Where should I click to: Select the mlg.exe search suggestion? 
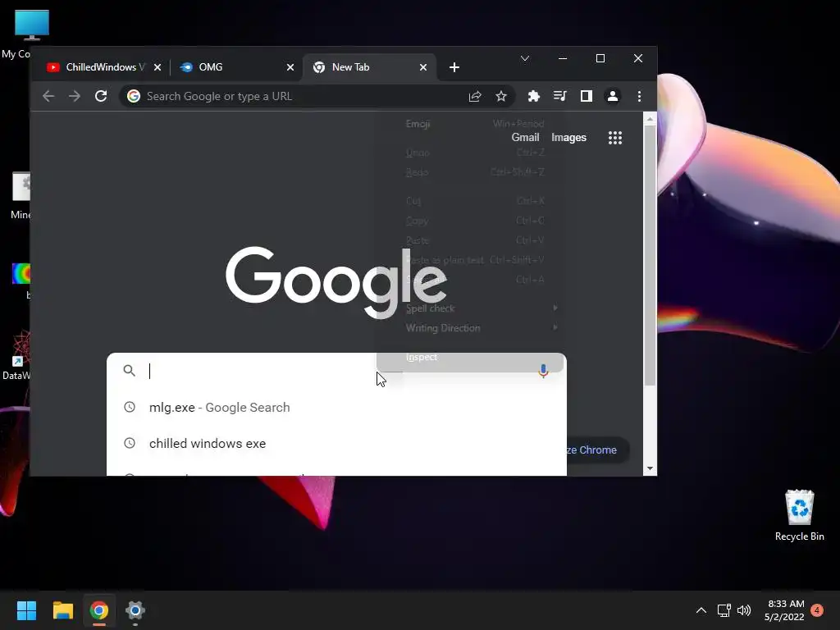[x=336, y=407]
